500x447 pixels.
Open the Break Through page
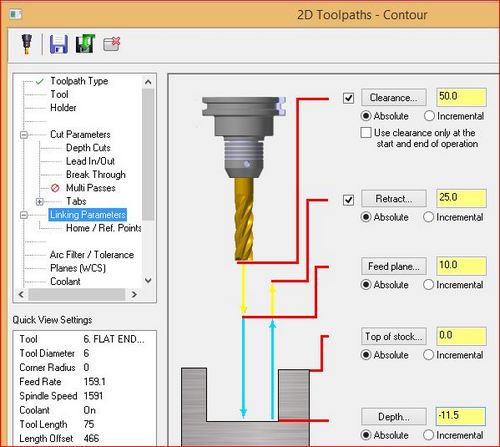coord(96,175)
